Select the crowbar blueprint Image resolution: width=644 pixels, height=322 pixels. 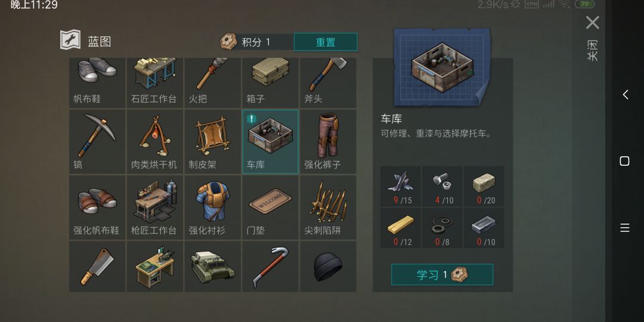coord(270,267)
